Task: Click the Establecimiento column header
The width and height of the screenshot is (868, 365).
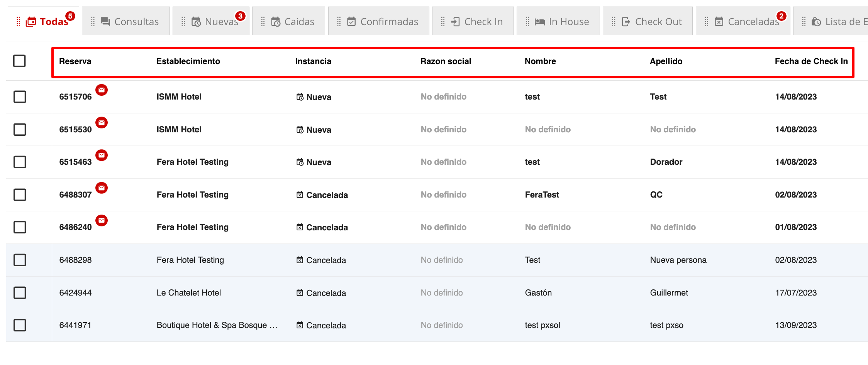Action: (x=188, y=61)
